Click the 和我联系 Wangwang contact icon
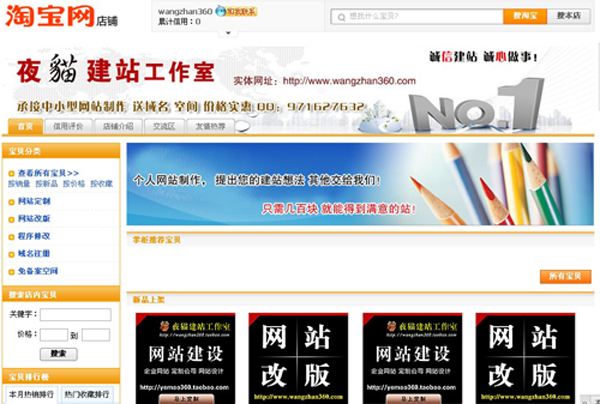 coord(232,12)
